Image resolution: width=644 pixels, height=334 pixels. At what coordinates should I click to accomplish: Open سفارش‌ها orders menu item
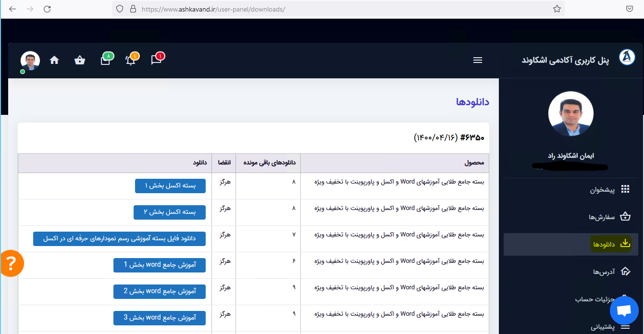click(x=571, y=217)
